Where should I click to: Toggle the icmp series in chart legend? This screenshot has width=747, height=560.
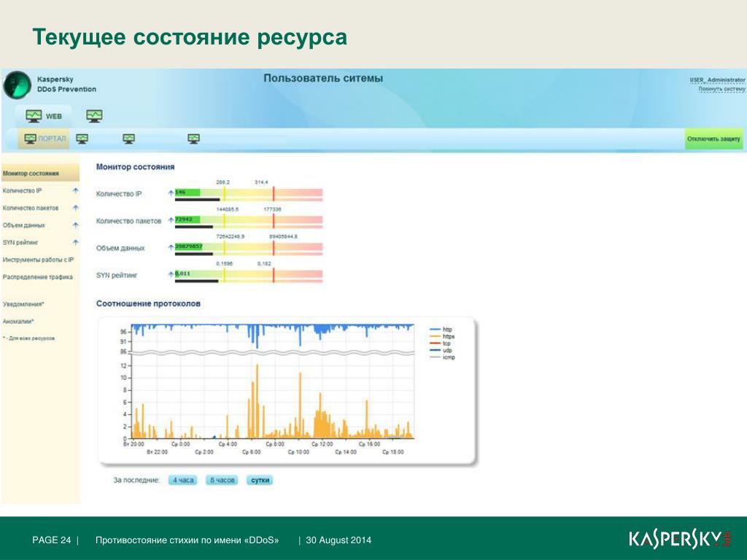(x=442, y=357)
